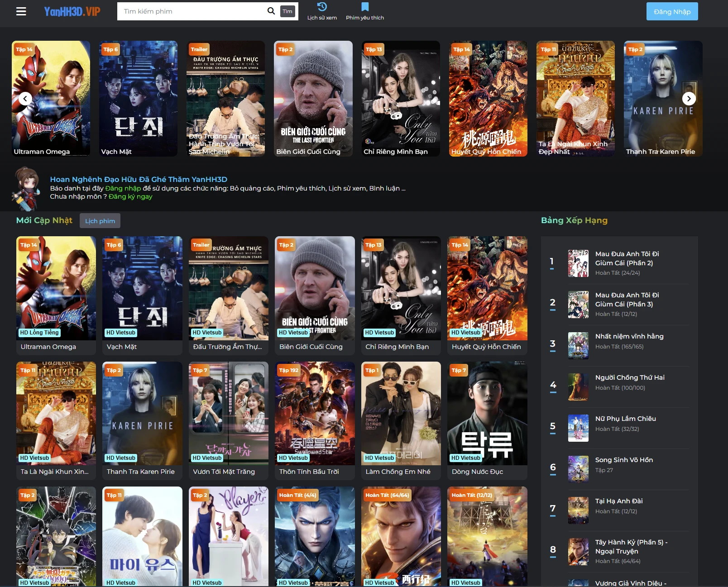Click the YanHH3D.VIP logo
The height and width of the screenshot is (587, 728).
(72, 11)
